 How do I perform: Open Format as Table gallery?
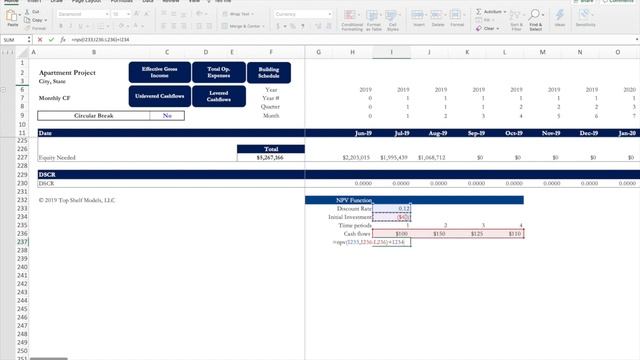tap(373, 20)
